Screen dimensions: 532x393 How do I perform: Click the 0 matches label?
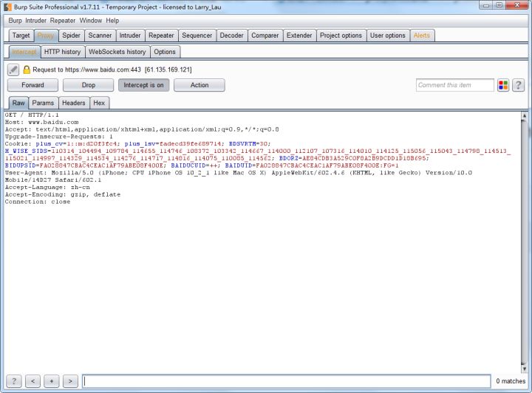511,381
